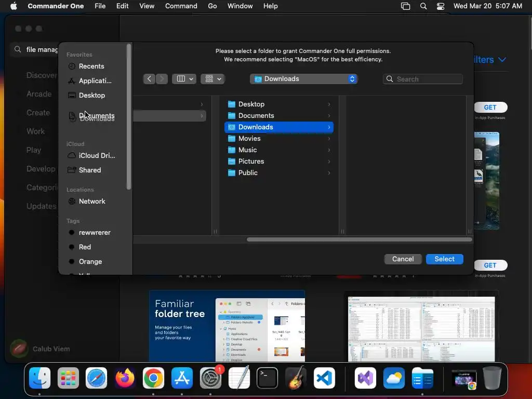Launch Safari from the Dock

pyautogui.click(x=96, y=378)
